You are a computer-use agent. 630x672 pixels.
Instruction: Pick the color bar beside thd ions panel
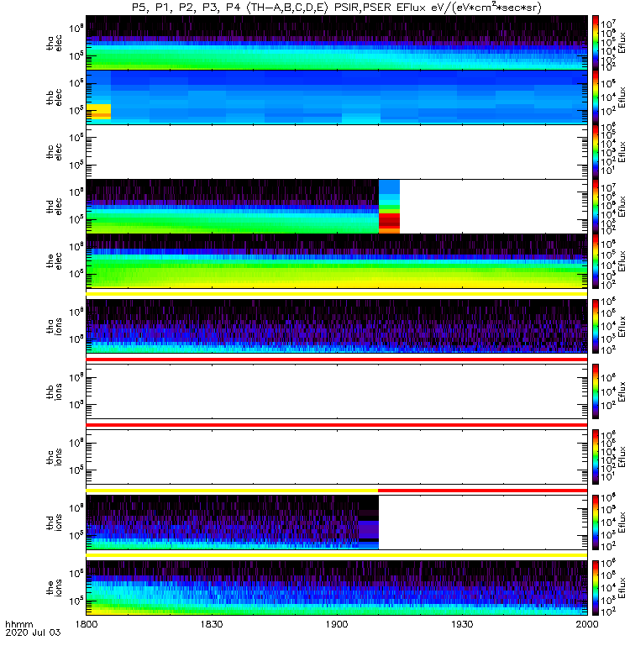[x=596, y=522]
